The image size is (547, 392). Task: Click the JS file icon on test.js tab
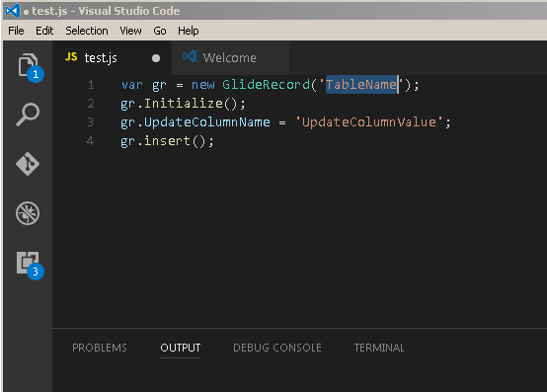click(x=71, y=57)
